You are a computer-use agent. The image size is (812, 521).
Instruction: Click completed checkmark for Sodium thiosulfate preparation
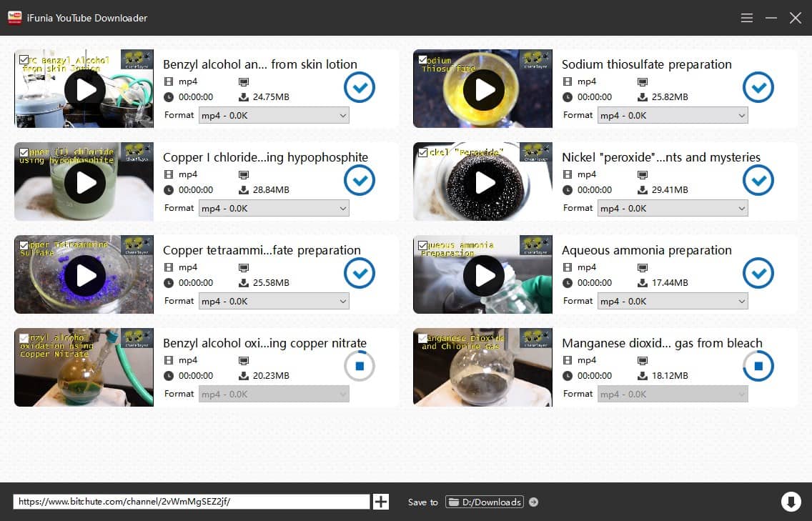pos(758,87)
